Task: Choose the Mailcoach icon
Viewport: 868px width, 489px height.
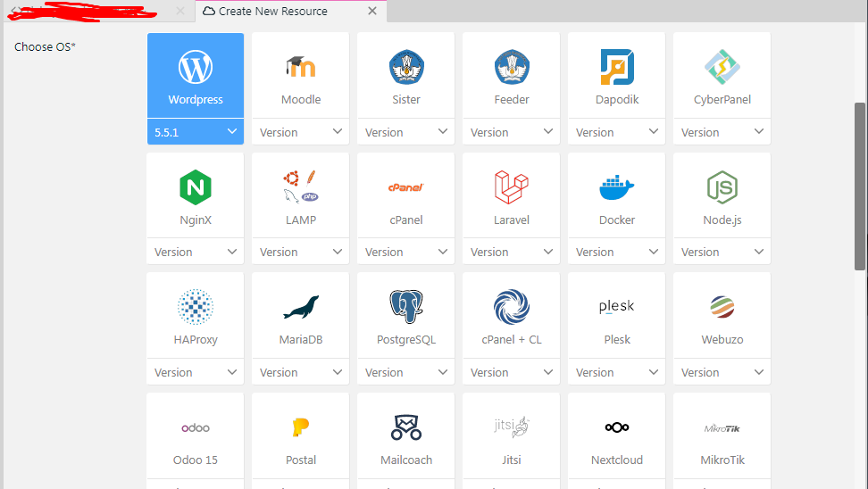Action: pos(406,427)
